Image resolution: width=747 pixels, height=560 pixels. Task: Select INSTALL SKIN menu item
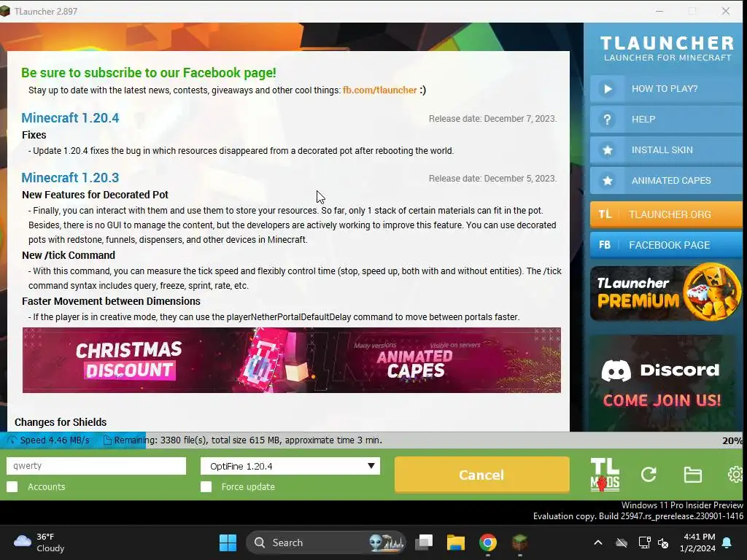pos(666,150)
